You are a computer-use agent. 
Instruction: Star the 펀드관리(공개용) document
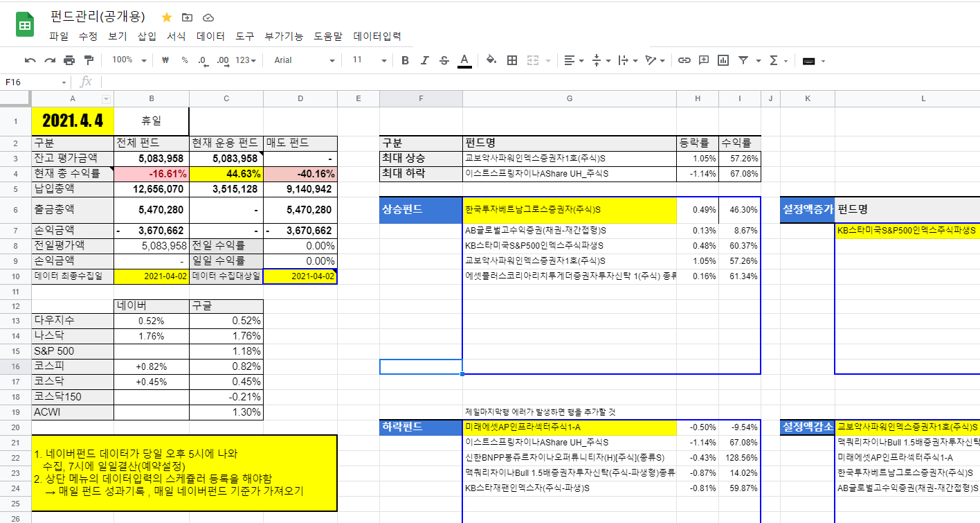tap(166, 17)
